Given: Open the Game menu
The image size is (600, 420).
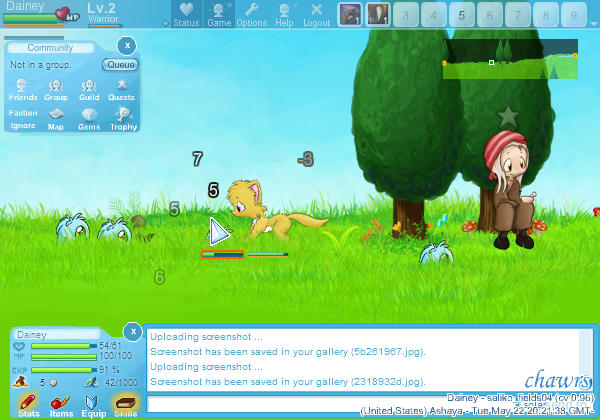Looking at the screenshot, I should pos(219,15).
